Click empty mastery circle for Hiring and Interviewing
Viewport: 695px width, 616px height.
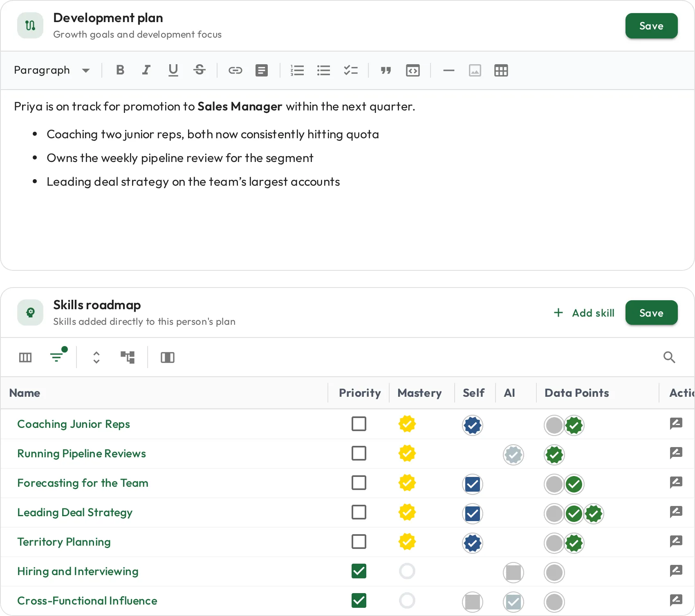(407, 571)
